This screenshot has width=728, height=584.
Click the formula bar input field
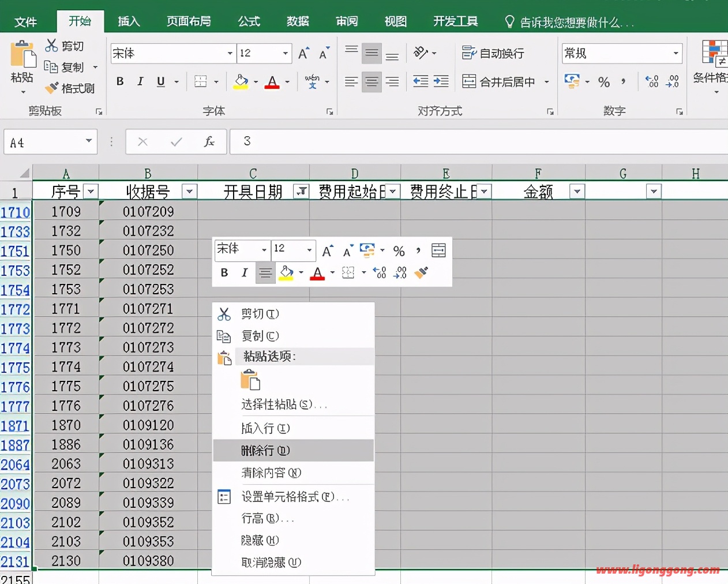[x=479, y=141]
